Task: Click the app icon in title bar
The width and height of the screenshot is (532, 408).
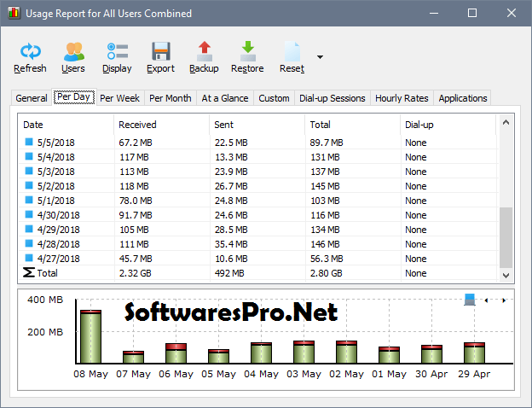Action: (14, 14)
